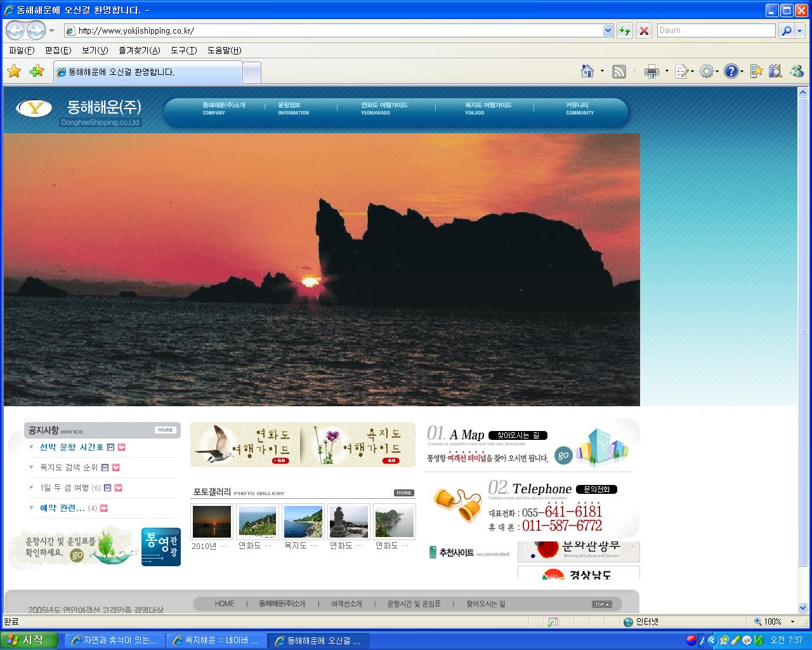Click the go button beside A Map
Image resolution: width=812 pixels, height=650 pixels.
[563, 455]
